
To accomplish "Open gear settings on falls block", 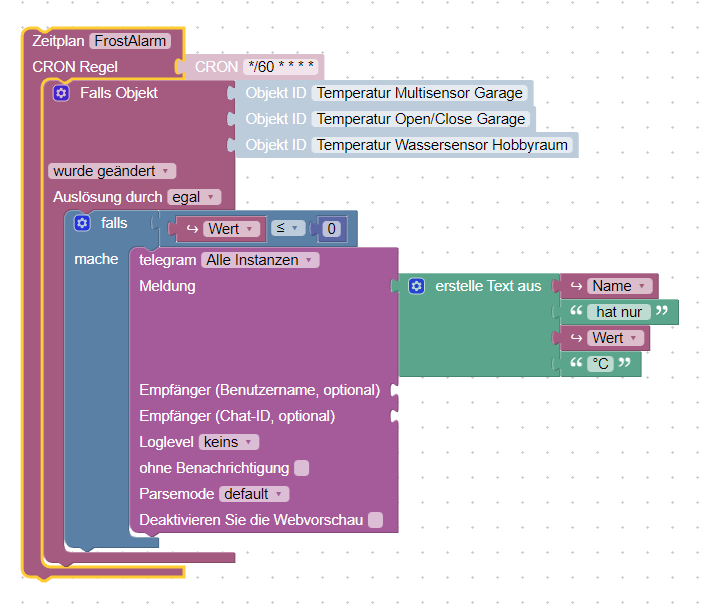I will click(x=82, y=223).
